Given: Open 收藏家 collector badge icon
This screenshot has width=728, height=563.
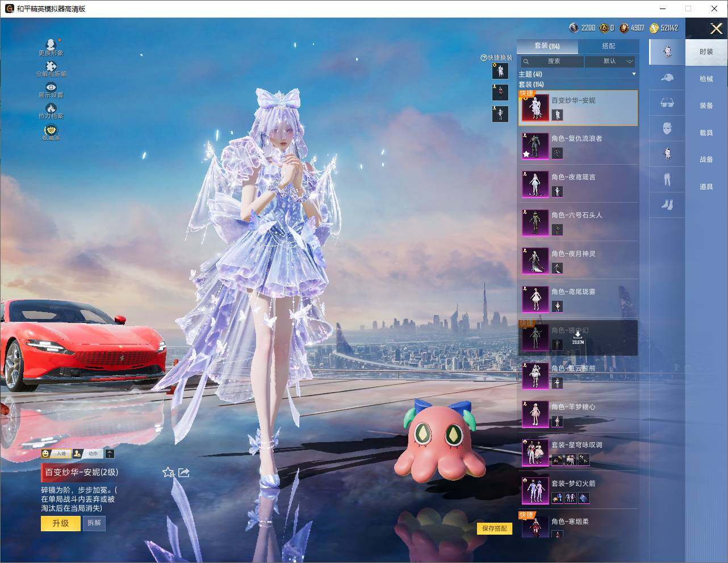Looking at the screenshot, I should tap(51, 131).
